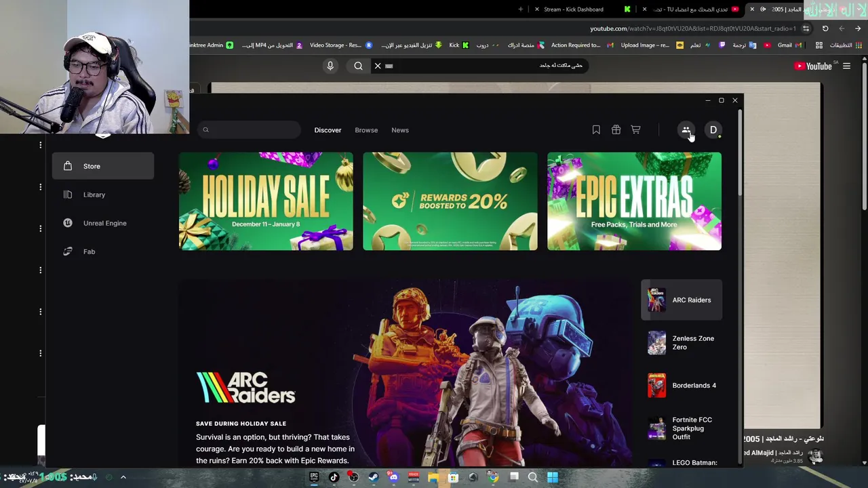Open the Upload Image bookmark
Screen dimensions: 868x488
click(652, 45)
